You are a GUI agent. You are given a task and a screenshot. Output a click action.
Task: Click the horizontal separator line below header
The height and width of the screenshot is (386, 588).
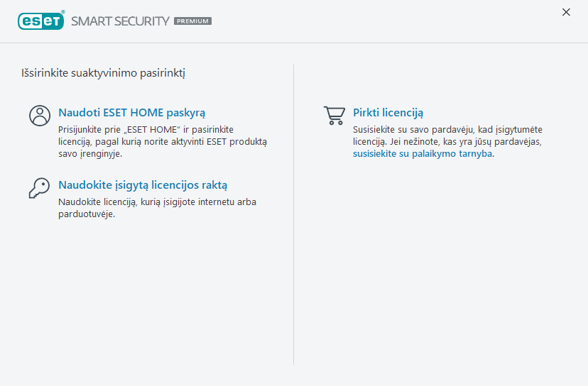[x=294, y=43]
